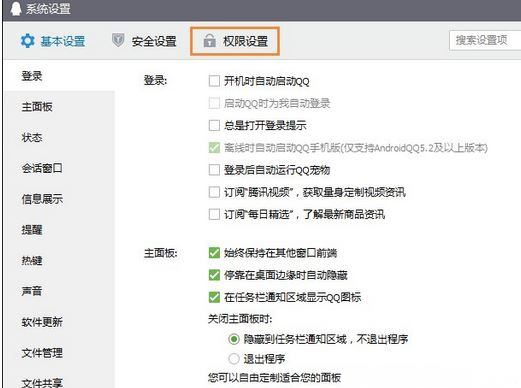The height and width of the screenshot is (388, 521).
Task: Click the gear icon of 基本设置
Action: (28, 41)
